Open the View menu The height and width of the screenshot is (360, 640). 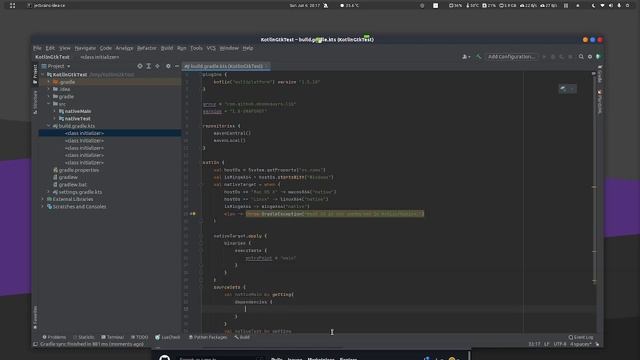pyautogui.click(x=65, y=48)
